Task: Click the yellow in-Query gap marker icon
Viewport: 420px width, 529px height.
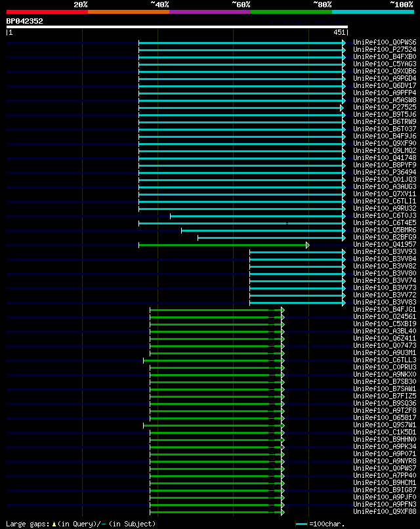Action: coord(54,524)
